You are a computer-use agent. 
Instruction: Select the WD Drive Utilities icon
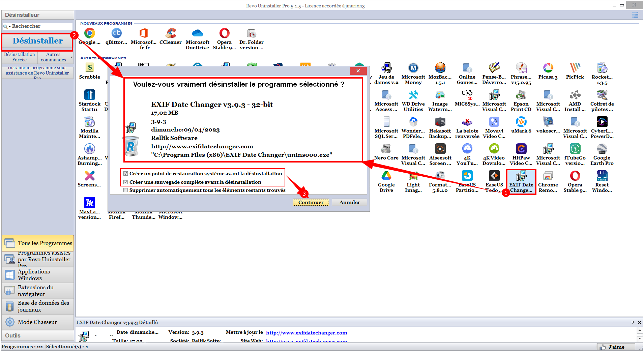[x=413, y=95]
